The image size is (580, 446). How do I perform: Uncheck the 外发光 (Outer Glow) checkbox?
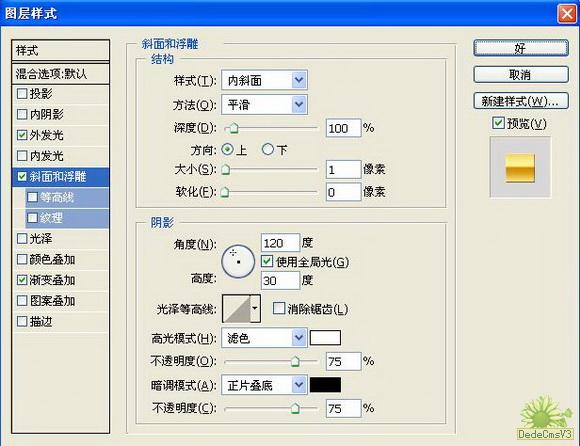[x=22, y=135]
